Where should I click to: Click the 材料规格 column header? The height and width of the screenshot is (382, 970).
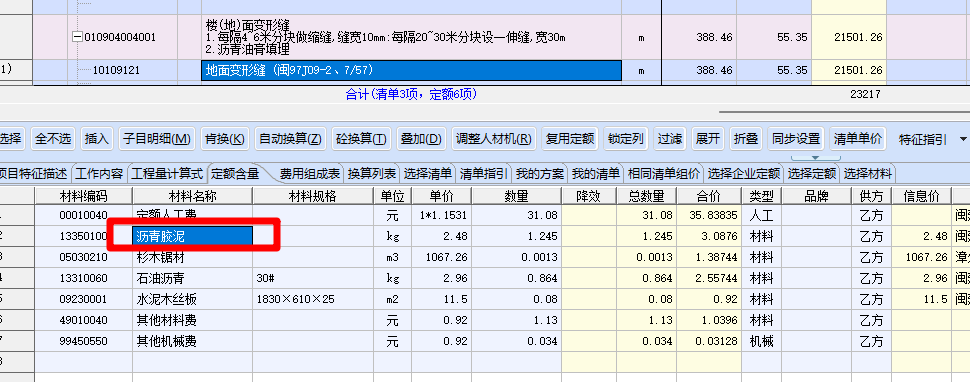click(313, 197)
